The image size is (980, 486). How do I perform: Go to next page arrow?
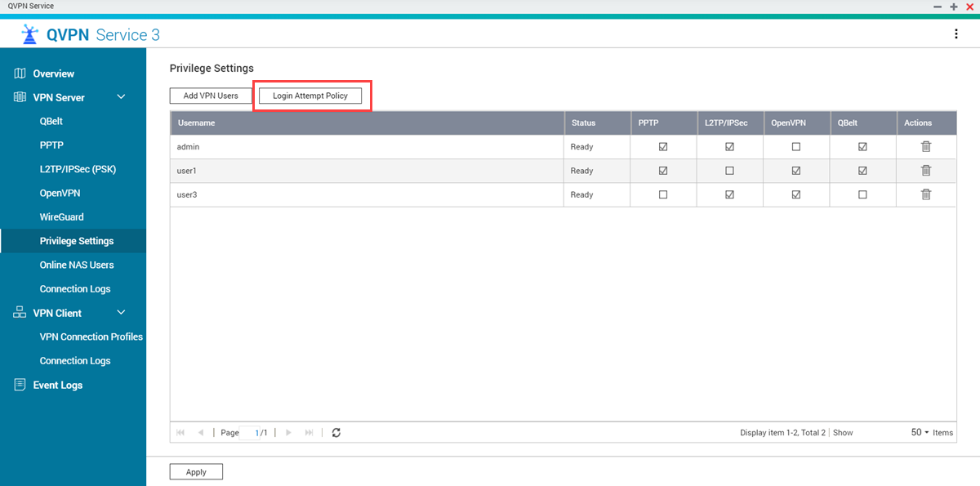(288, 432)
